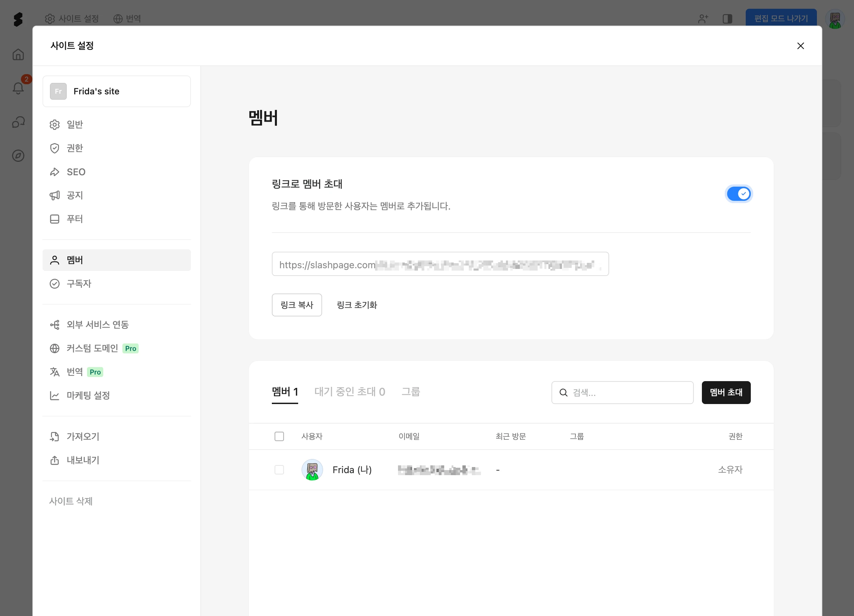Open the Frida's site selector
The image size is (854, 616).
pos(116,91)
